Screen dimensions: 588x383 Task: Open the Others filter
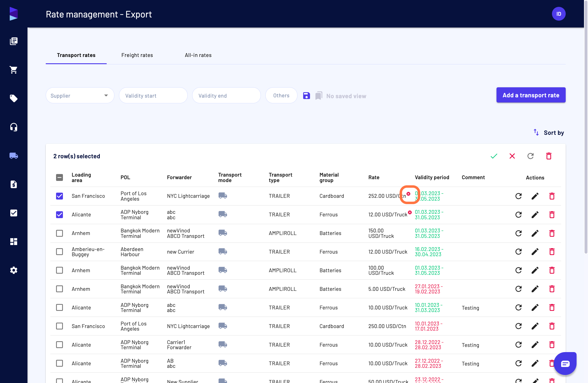[x=281, y=96]
